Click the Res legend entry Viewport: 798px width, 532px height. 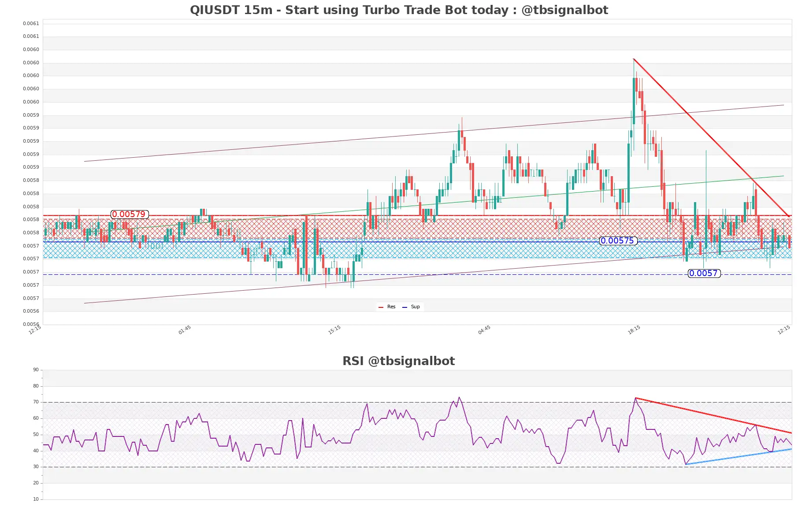click(x=387, y=307)
